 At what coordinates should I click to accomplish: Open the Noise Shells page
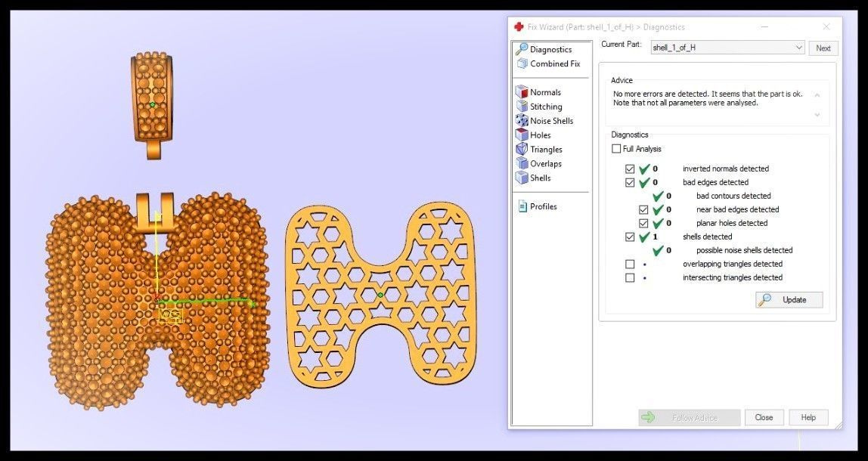pyautogui.click(x=544, y=121)
